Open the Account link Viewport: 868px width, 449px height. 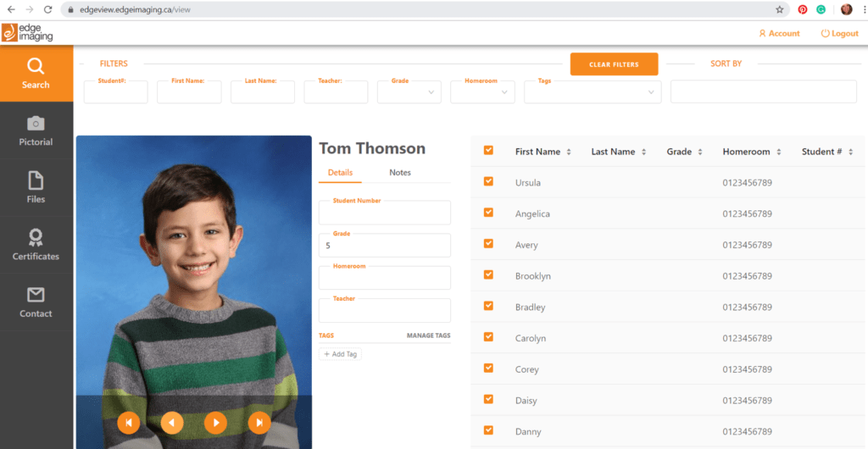(x=779, y=33)
